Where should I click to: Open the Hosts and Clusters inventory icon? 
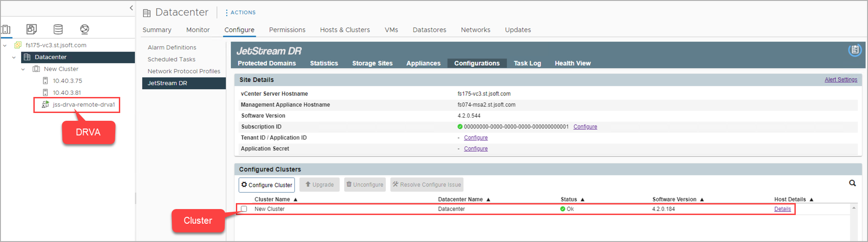click(x=6, y=29)
